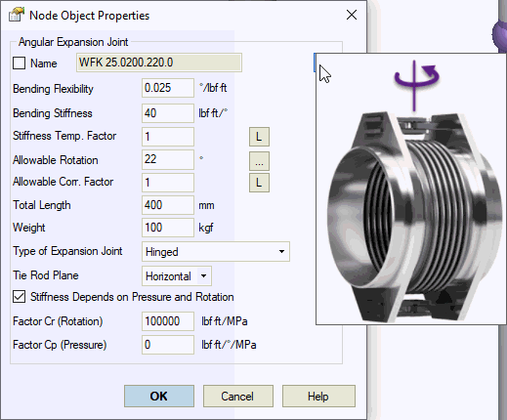
Task: Expand the Tie Rod Plane dropdown arrow
Action: (x=204, y=276)
